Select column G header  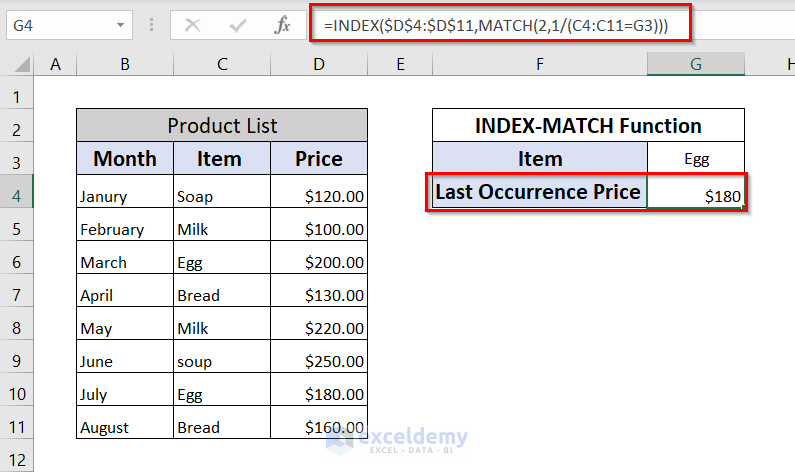coord(695,65)
